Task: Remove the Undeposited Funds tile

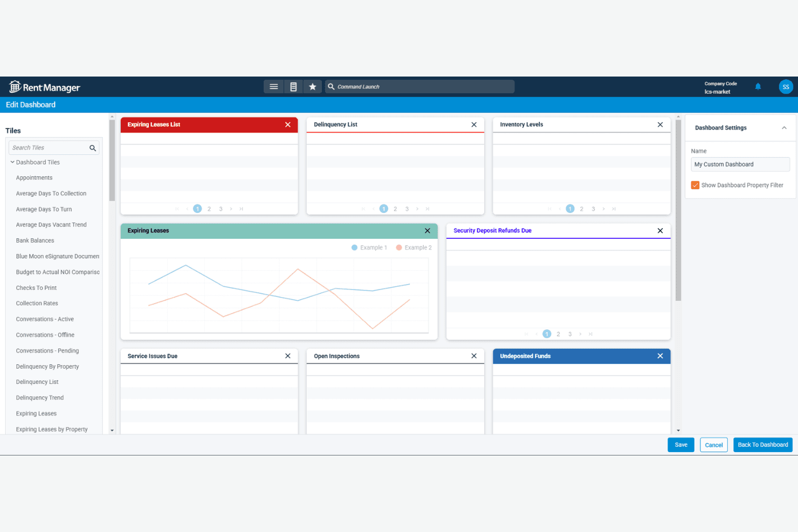Action: (x=660, y=356)
